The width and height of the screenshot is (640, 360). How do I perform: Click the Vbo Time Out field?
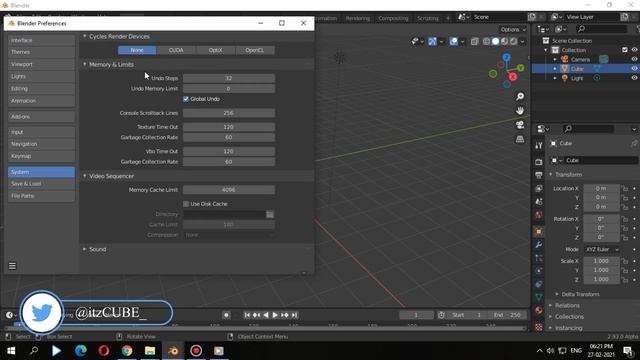[229, 151]
